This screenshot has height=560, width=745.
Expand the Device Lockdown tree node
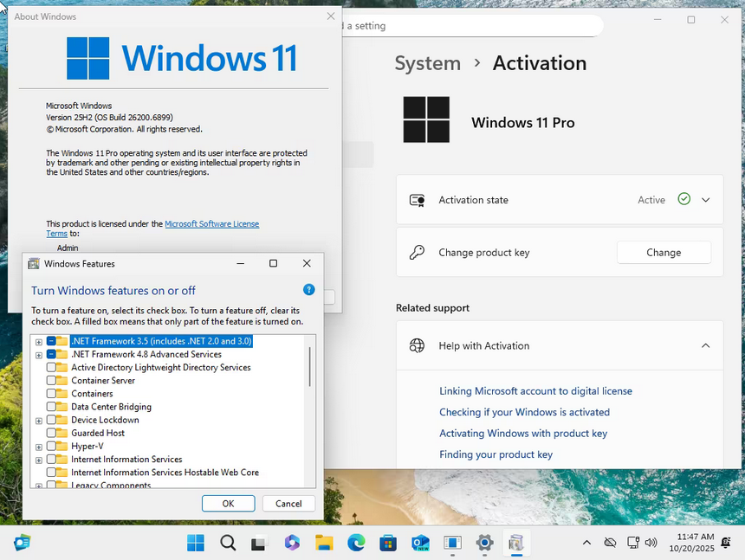pos(39,421)
